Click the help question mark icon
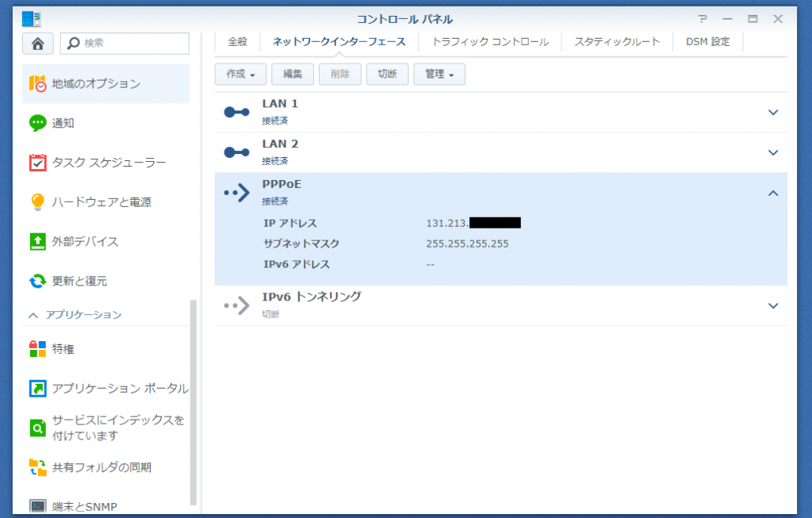Image resolution: width=812 pixels, height=518 pixels. tap(703, 19)
